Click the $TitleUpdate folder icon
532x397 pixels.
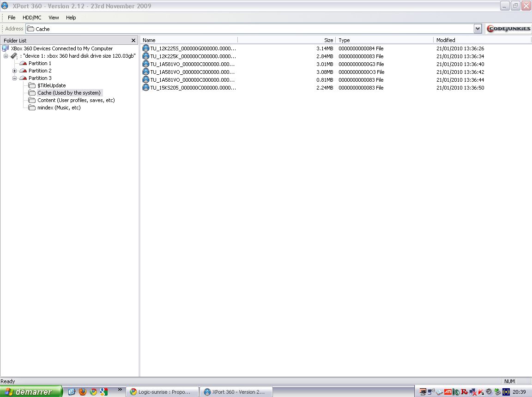pos(32,85)
